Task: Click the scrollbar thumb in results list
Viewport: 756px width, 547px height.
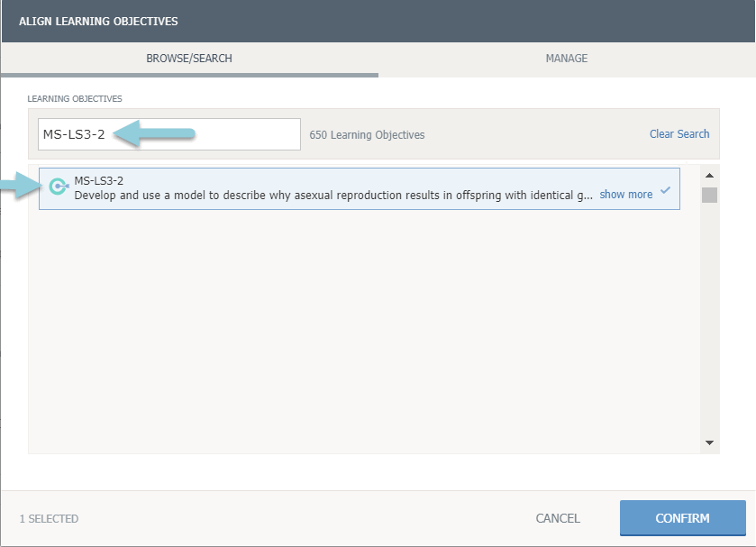Action: click(x=709, y=196)
